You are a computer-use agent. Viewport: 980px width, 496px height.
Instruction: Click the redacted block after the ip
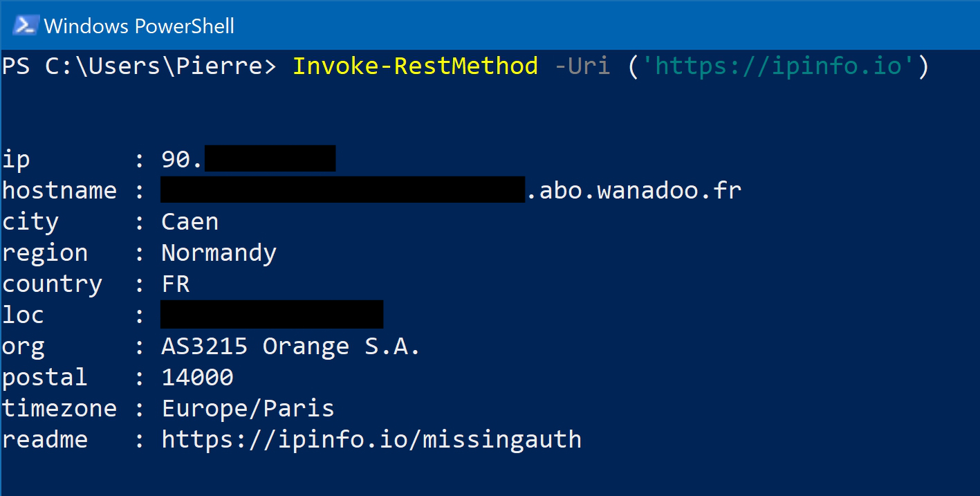click(x=270, y=158)
